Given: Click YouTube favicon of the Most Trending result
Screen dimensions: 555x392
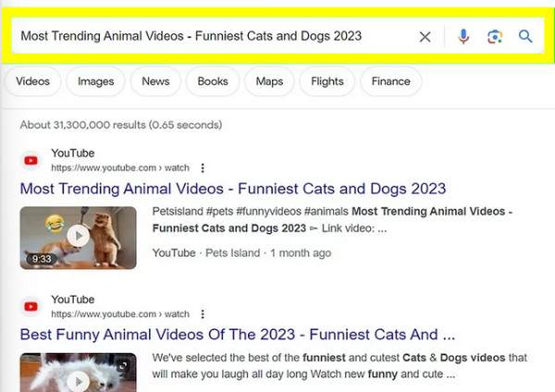Looking at the screenshot, I should click(31, 161).
